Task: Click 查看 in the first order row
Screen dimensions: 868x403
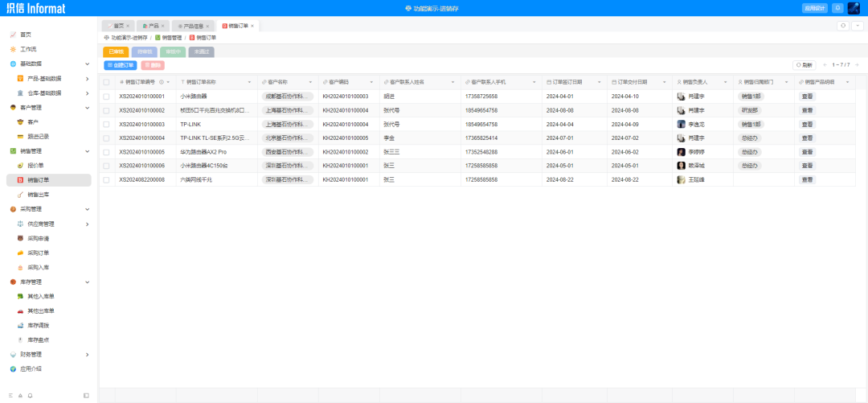Action: [807, 97]
